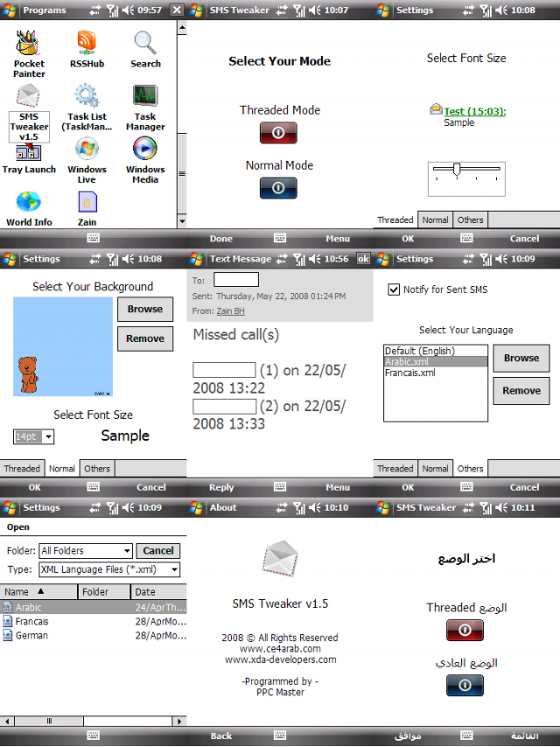
Task: Click Browse next to the background preview
Action: [x=145, y=309]
